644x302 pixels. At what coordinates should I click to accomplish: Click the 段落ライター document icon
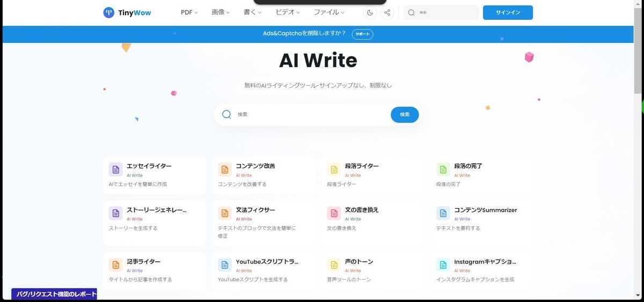pos(334,170)
